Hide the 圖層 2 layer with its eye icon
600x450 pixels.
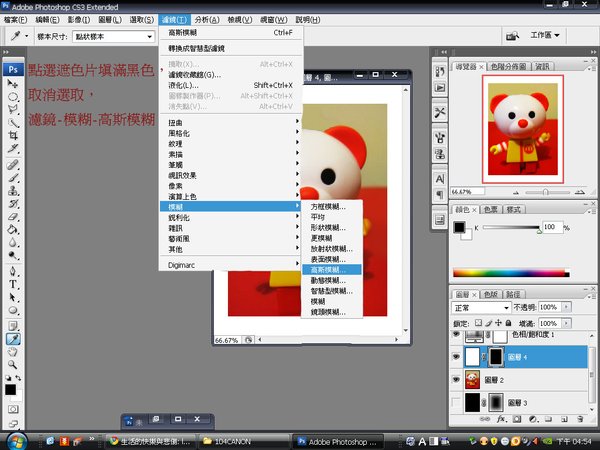(456, 380)
